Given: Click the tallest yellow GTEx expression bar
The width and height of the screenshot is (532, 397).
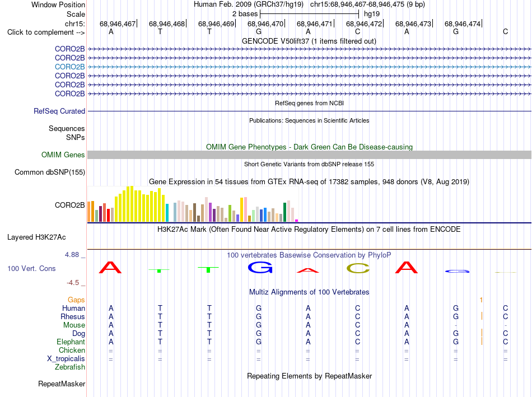Looking at the screenshot, I should pos(132,204).
